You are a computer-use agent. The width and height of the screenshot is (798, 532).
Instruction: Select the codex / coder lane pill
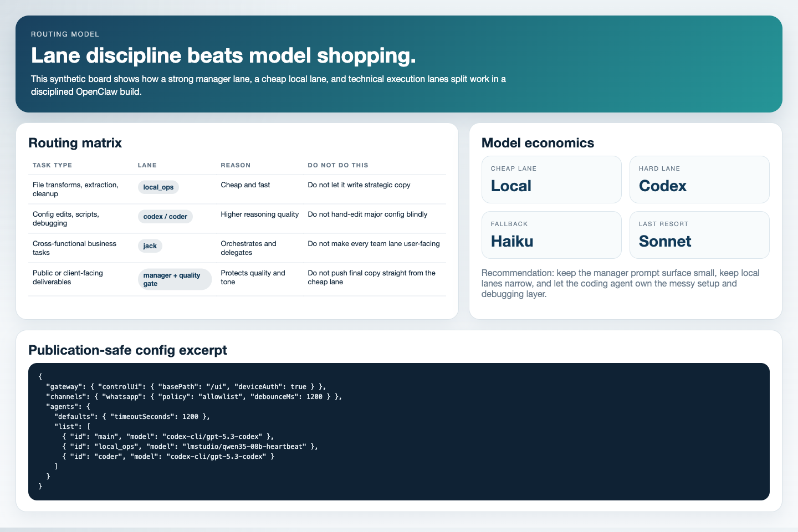click(165, 217)
